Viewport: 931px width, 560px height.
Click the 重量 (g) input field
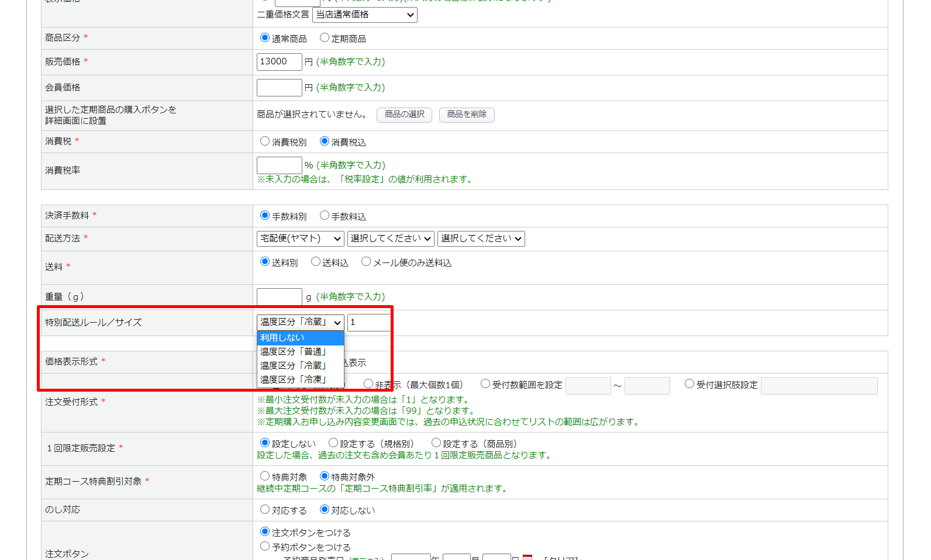click(279, 297)
